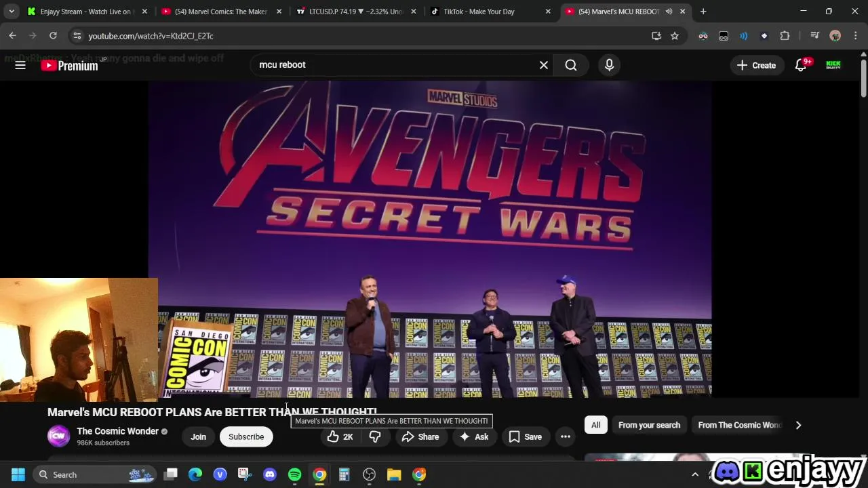Subscribe to The Cosmic Wonder
The image size is (868, 488).
coord(246,437)
